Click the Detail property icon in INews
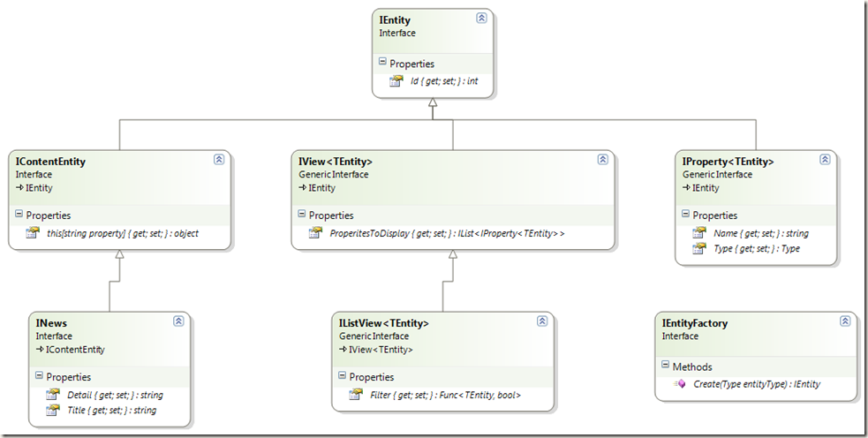The height and width of the screenshot is (438, 868). 53,395
